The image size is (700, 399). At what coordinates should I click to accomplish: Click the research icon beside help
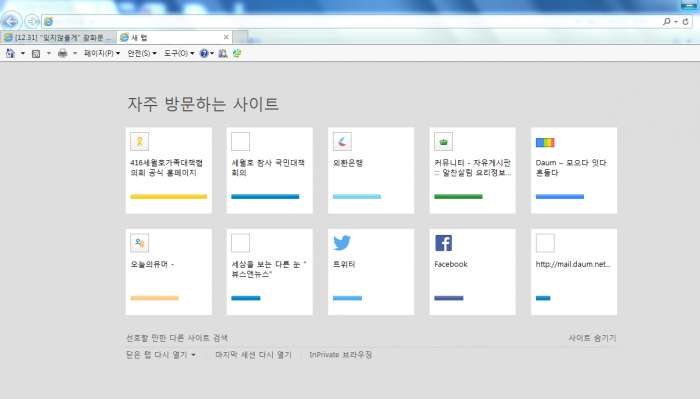tap(223, 54)
